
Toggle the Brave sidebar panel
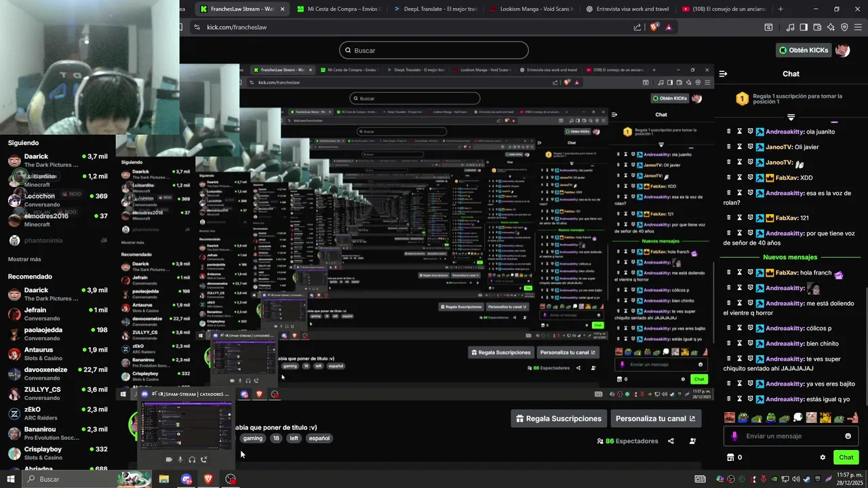pos(804,27)
